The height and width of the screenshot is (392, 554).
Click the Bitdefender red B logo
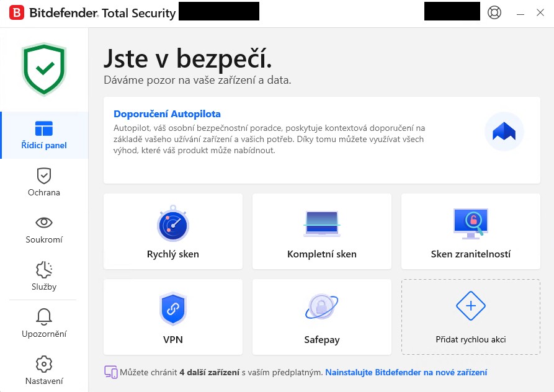tap(18, 12)
